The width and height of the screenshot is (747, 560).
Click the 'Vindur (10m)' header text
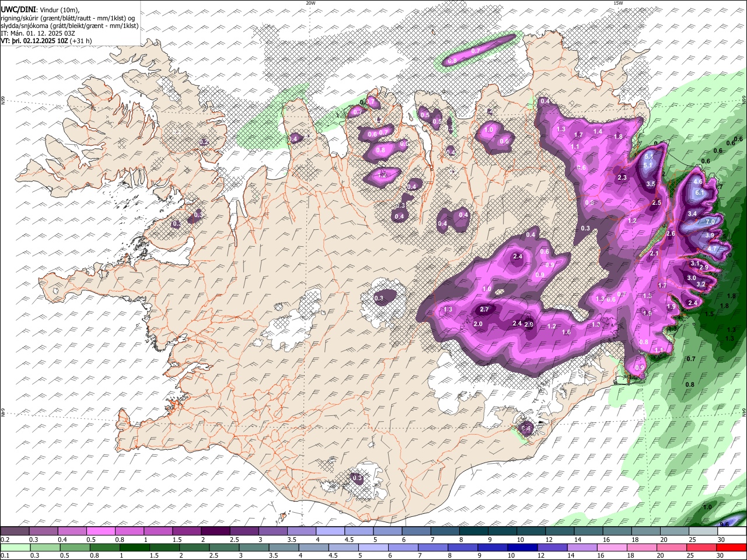click(60, 10)
